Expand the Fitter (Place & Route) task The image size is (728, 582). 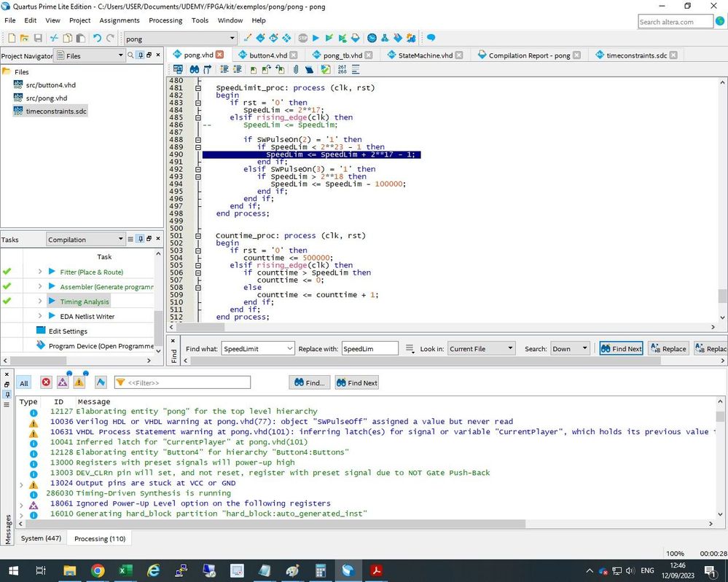[x=40, y=272]
